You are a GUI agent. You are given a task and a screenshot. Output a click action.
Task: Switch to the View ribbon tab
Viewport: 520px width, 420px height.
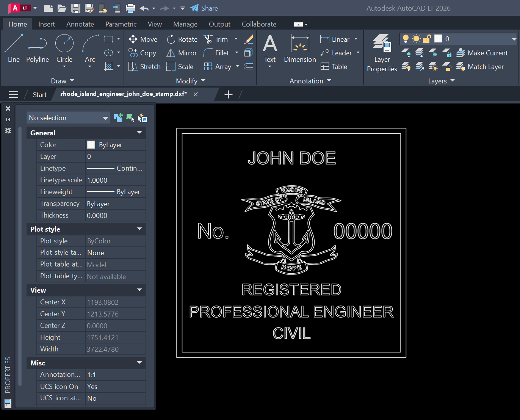(x=155, y=24)
